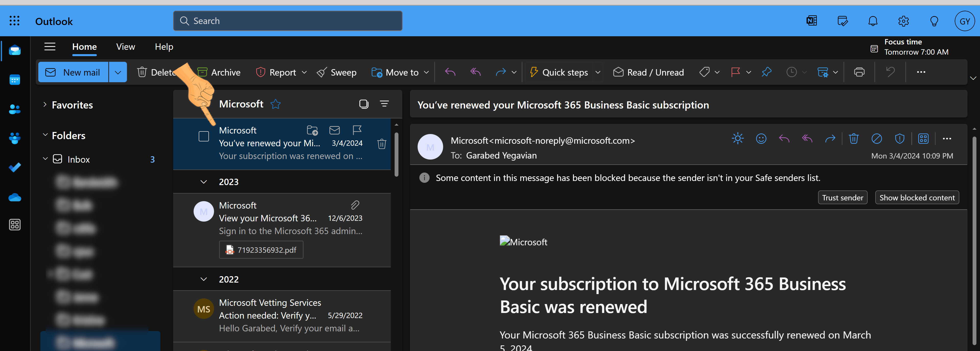This screenshot has height=351, width=980.
Task: Open the People module in sidebar
Action: pos(15,110)
